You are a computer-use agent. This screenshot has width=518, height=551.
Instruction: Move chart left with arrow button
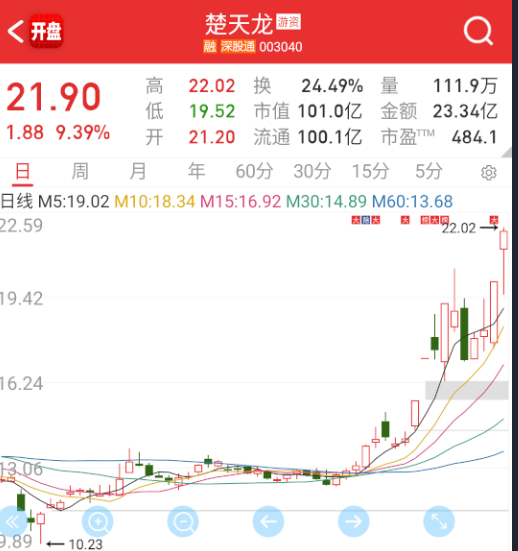coord(268,521)
